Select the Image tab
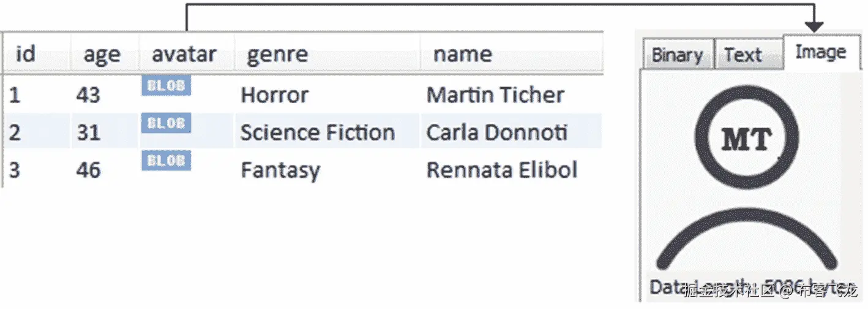This screenshot has width=868, height=309. coord(820,53)
